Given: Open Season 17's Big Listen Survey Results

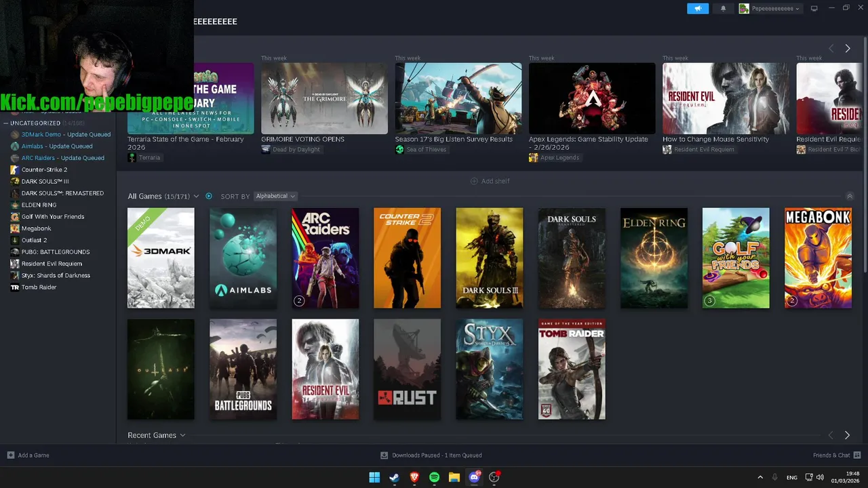Looking at the screenshot, I should (458, 103).
